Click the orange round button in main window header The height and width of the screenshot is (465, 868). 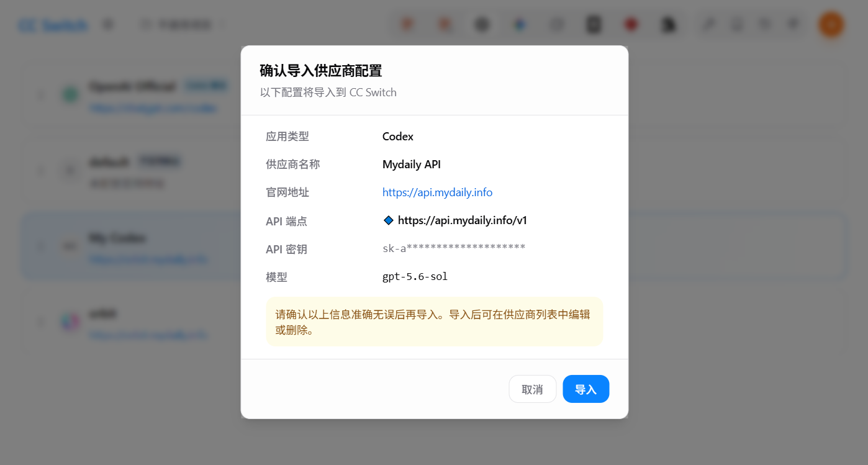[x=831, y=25]
